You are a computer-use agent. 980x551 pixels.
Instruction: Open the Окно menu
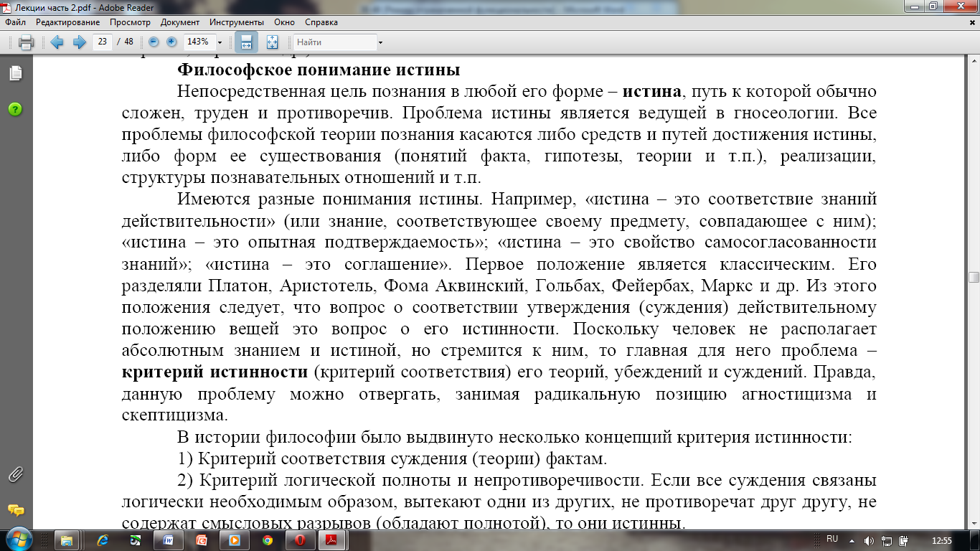click(285, 22)
